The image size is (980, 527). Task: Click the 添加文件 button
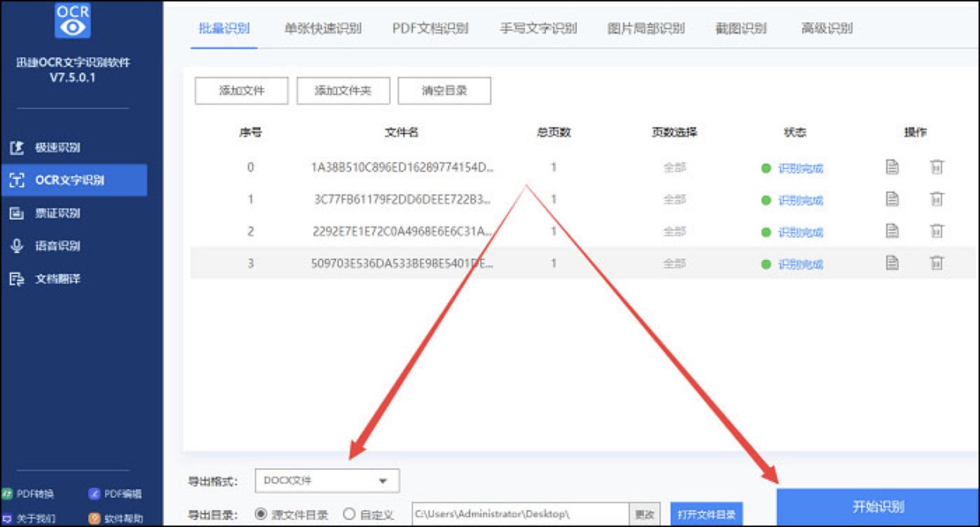pyautogui.click(x=242, y=91)
